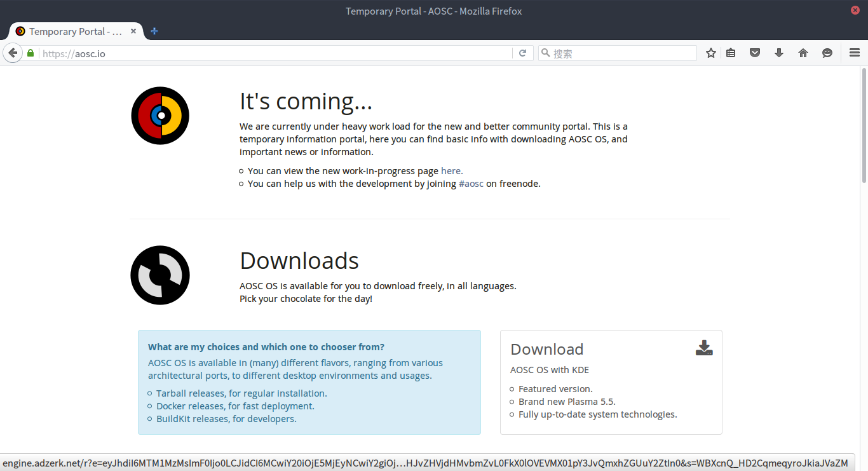Focus the URL address bar
Screen dimensions: 868x471
tap(276, 53)
